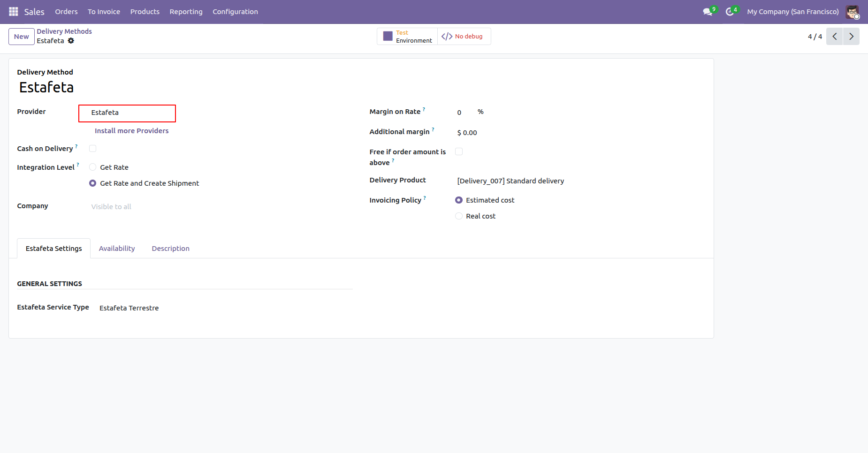Viewport: 868px width, 453px height.
Task: Open the Products menu
Action: (x=145, y=12)
